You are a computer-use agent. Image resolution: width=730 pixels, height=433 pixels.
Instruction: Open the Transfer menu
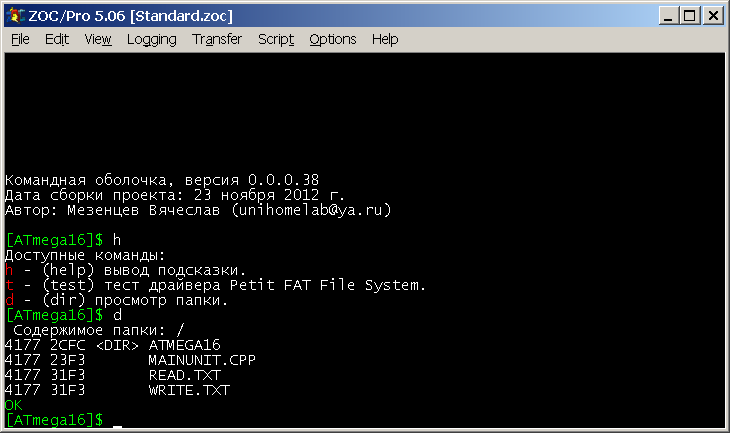(217, 39)
